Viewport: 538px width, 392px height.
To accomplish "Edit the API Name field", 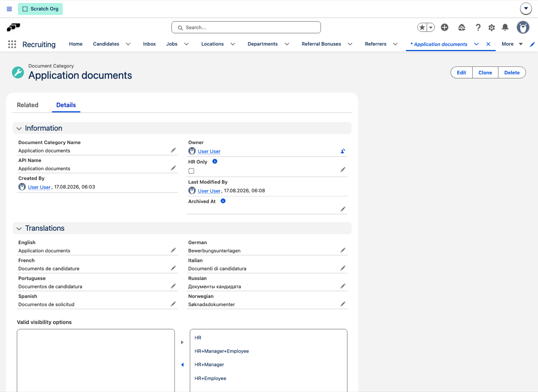I will click(x=173, y=168).
